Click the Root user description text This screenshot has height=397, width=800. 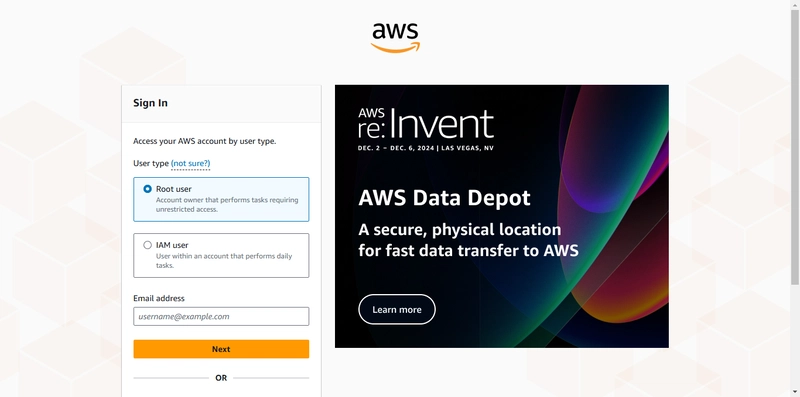point(227,205)
